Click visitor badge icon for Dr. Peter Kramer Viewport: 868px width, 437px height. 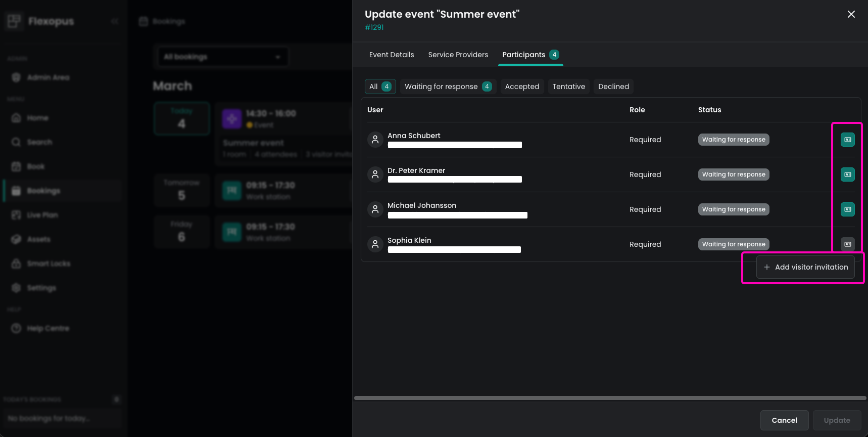847,174
